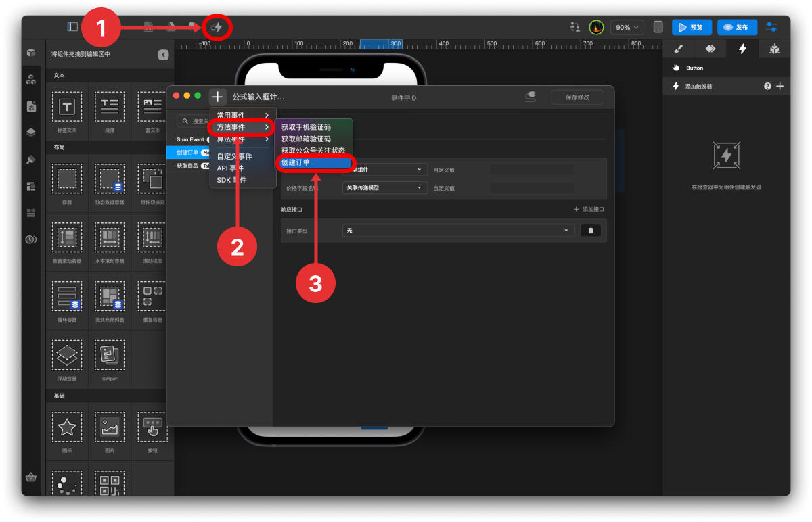
Task: Switch to the data binding inspector tab
Action: click(x=710, y=49)
